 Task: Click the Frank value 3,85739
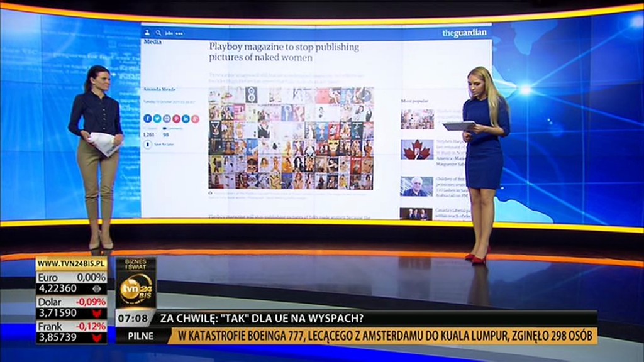click(x=57, y=337)
